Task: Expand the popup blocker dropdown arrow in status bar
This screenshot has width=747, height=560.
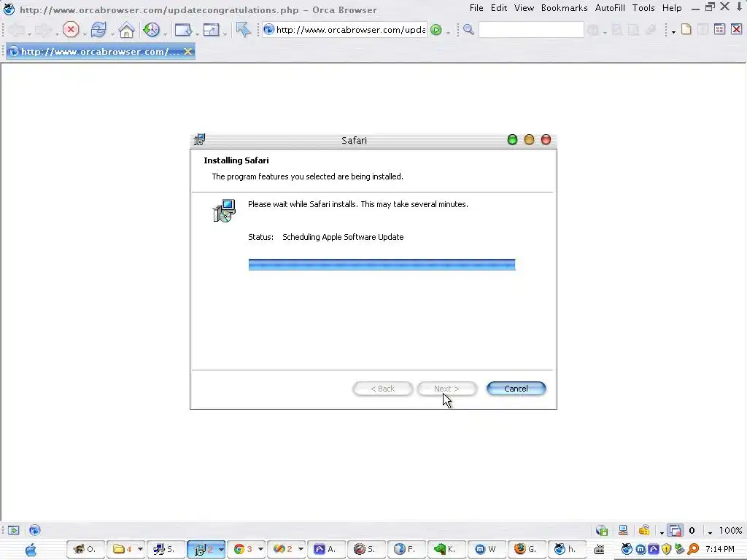Action: (662, 532)
